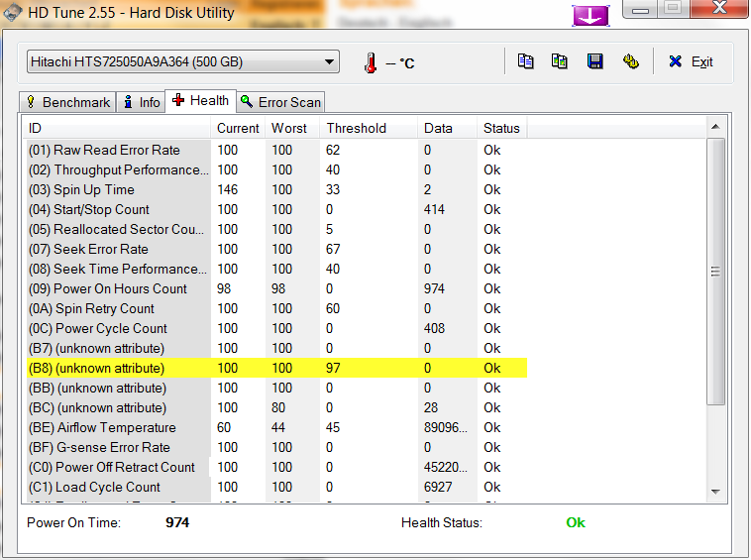The height and width of the screenshot is (560, 751).
Task: Click the truncated data value 45220...
Action: click(446, 467)
